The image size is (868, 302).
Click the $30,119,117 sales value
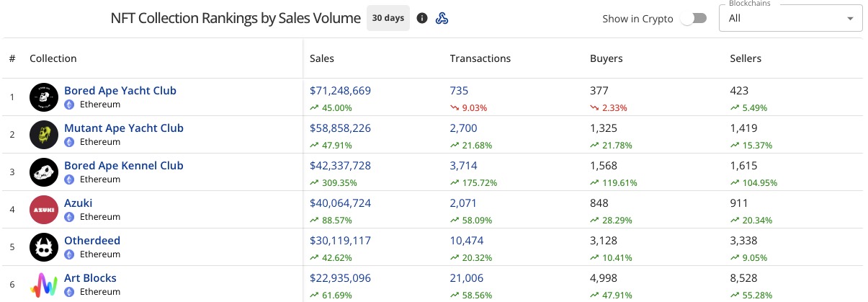[x=341, y=241]
